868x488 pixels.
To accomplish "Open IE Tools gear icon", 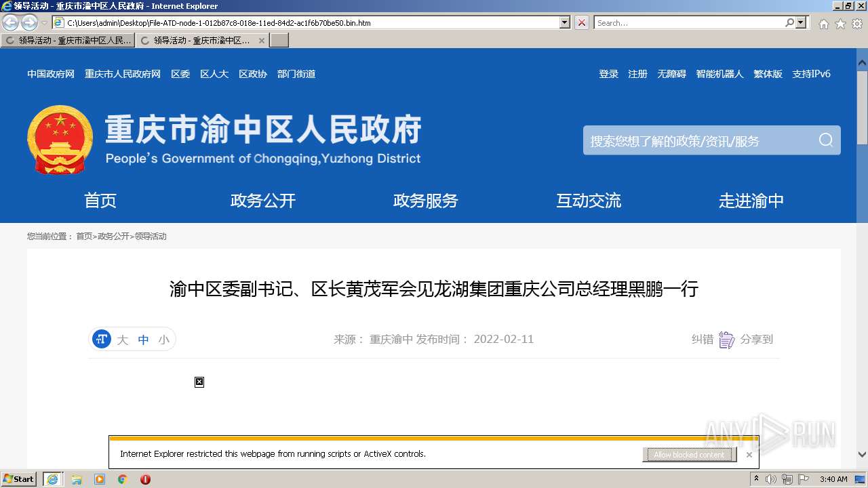I will [x=856, y=24].
